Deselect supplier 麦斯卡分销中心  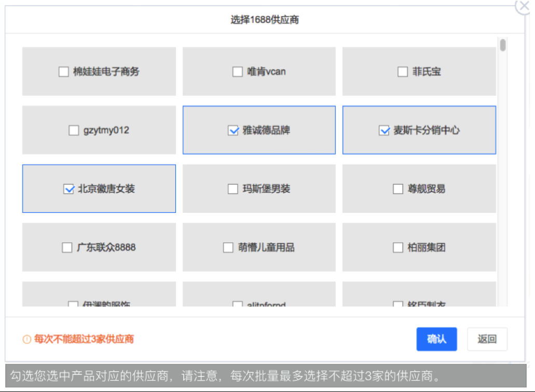[384, 130]
